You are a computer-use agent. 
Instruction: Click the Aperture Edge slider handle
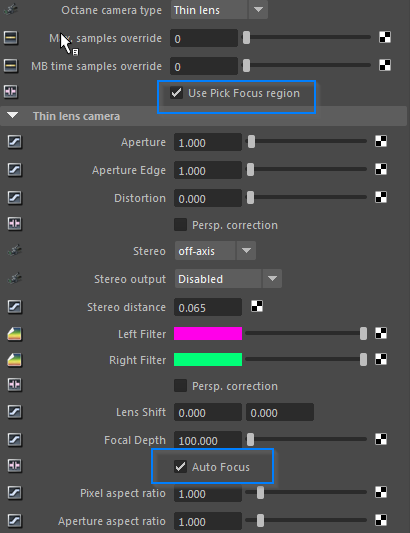(x=251, y=169)
